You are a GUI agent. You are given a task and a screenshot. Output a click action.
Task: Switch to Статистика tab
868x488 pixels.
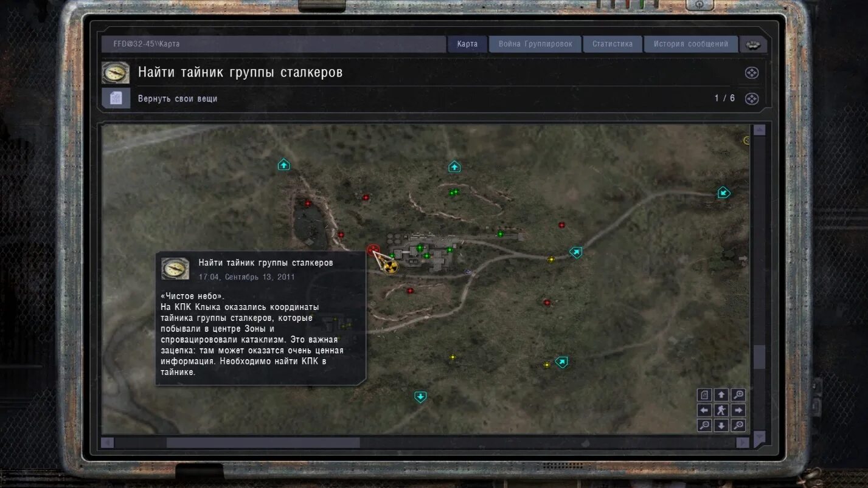coord(613,44)
